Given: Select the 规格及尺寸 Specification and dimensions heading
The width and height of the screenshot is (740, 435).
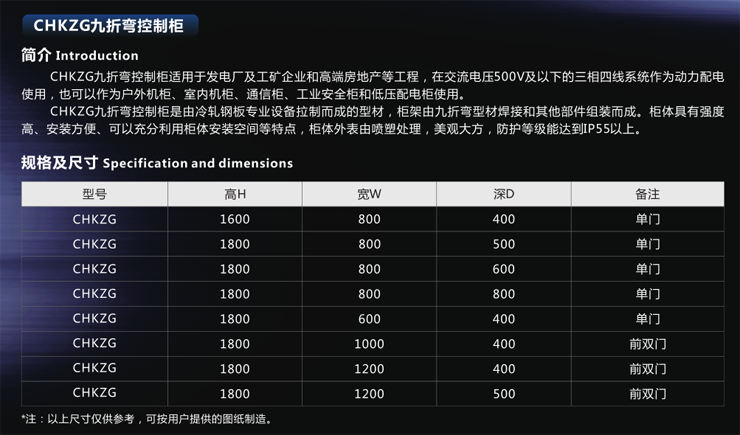Looking at the screenshot, I should point(157,162).
